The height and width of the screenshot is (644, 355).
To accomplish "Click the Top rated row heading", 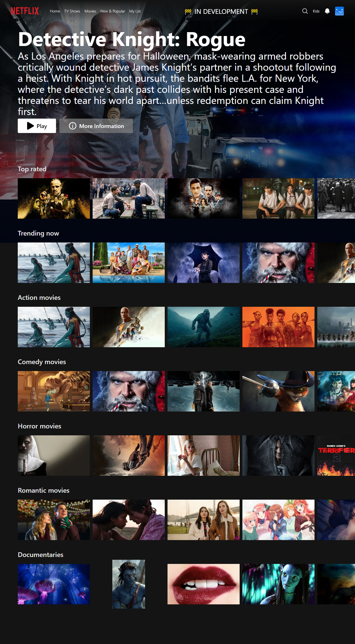I will [32, 169].
